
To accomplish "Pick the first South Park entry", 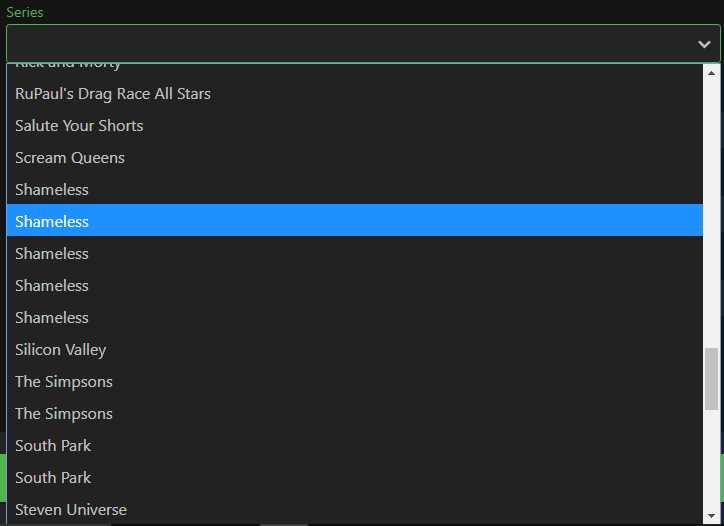I will 53,446.
